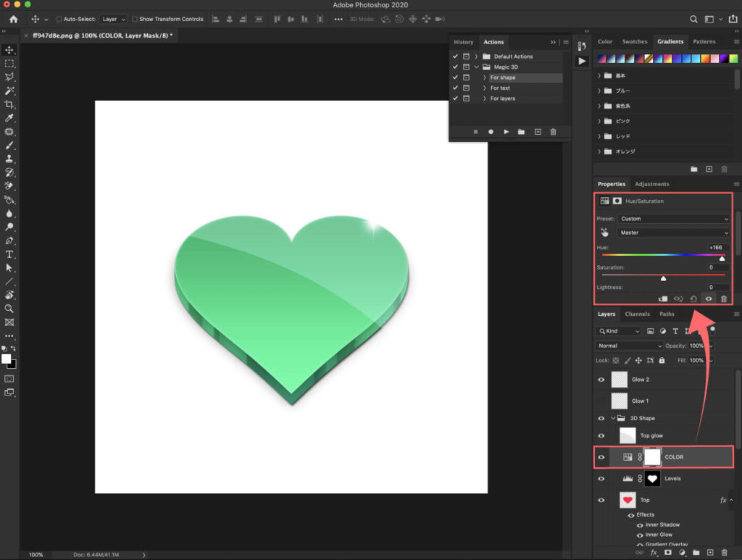Viewport: 742px width, 560px height.
Task: Select the Pen tool
Action: [9, 241]
